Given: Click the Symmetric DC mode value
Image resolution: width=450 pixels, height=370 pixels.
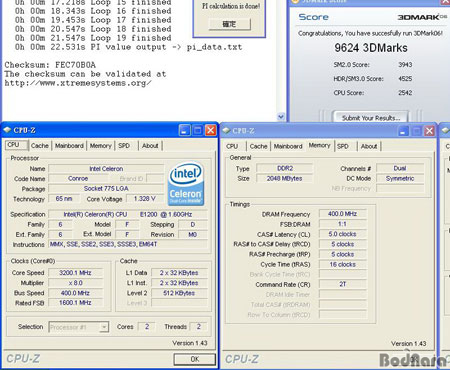Looking at the screenshot, I should pyautogui.click(x=400, y=178).
